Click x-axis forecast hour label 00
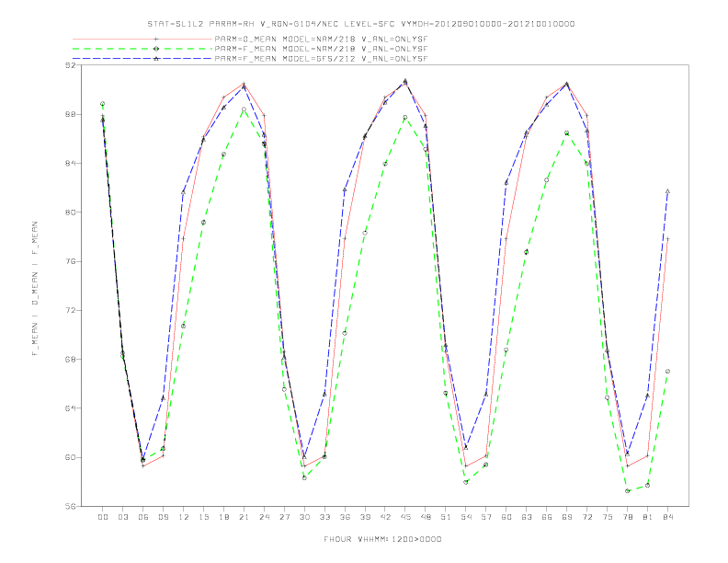The height and width of the screenshot is (563, 728). pos(103,517)
